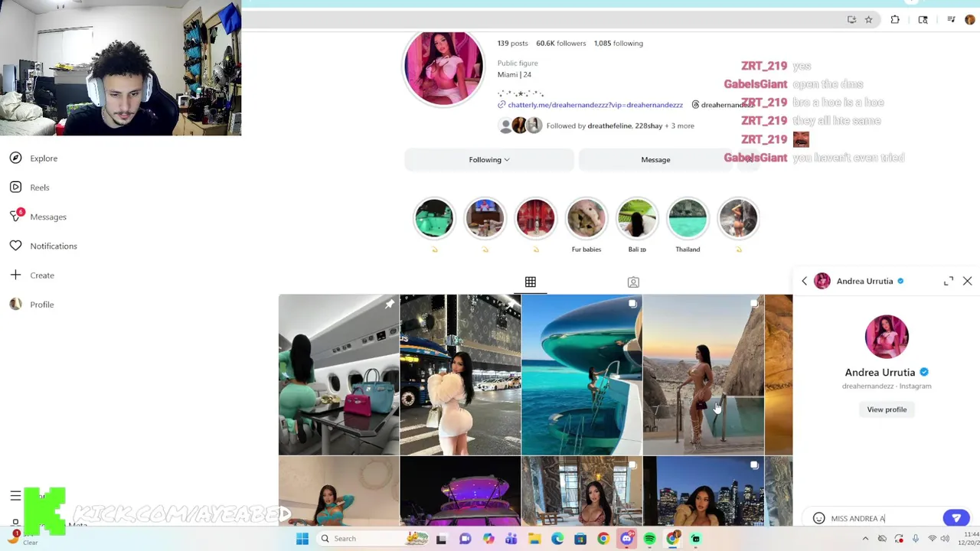Image resolution: width=980 pixels, height=551 pixels.
Task: Open the emoji picker in chat
Action: coord(818,519)
